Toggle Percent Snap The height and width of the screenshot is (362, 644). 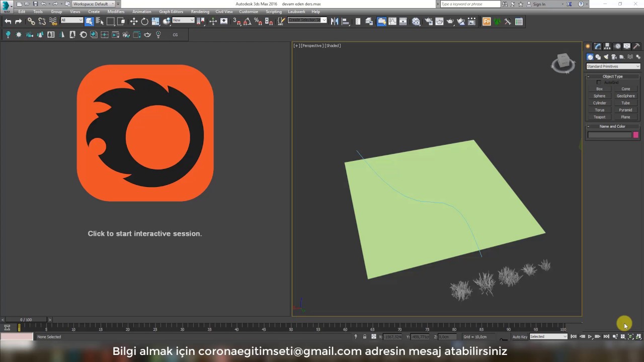pyautogui.click(x=258, y=22)
